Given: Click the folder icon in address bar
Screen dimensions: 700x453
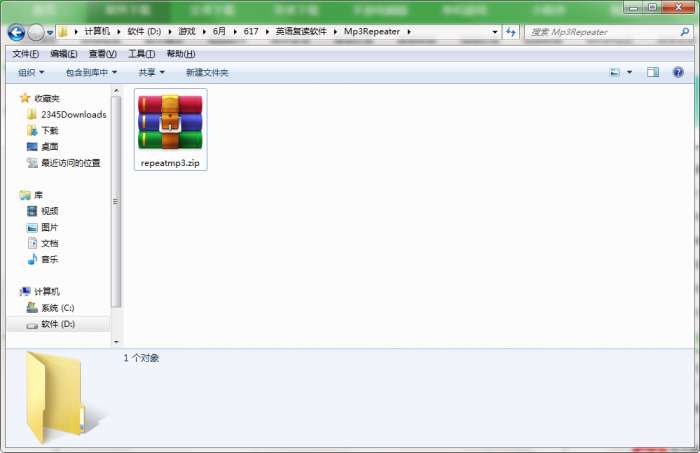Looking at the screenshot, I should coord(63,32).
